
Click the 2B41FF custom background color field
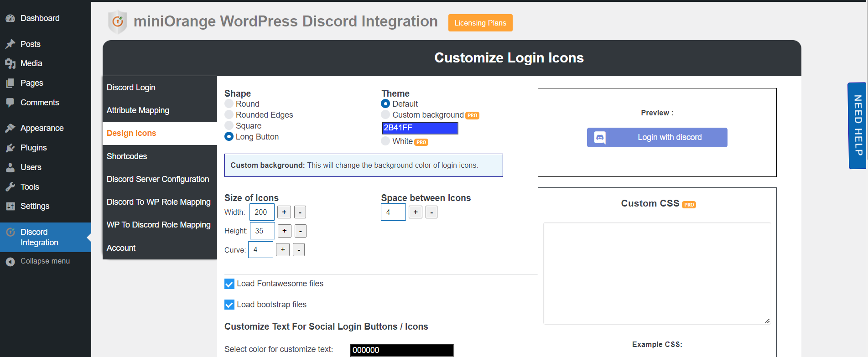click(x=420, y=128)
